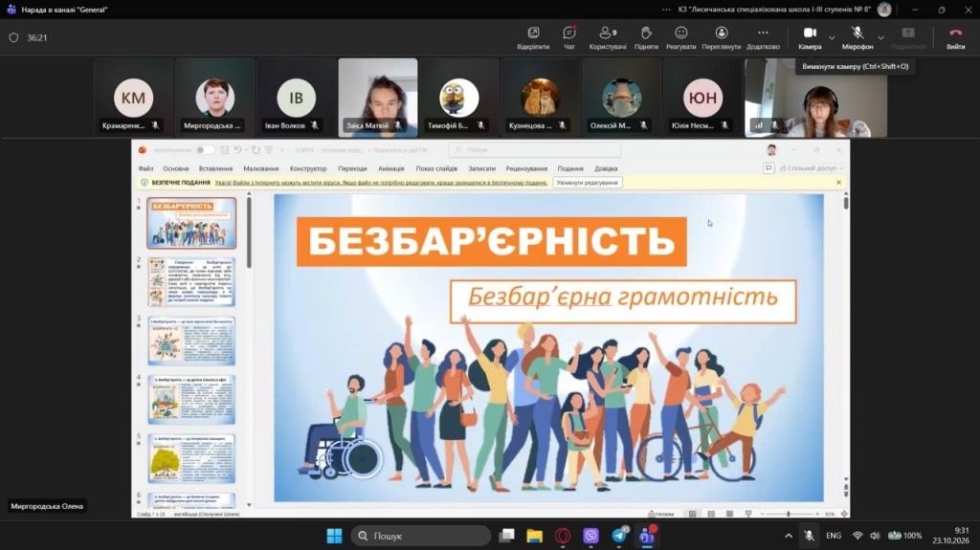Click in the PowerPoint Пошук search box
The width and height of the screenshot is (980, 550).
tap(535, 150)
